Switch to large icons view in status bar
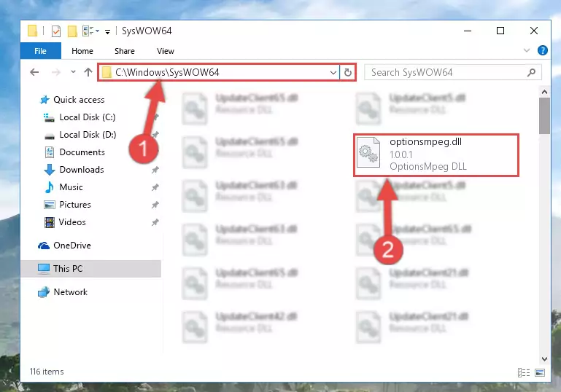Image resolution: width=561 pixels, height=392 pixels. coord(540,373)
